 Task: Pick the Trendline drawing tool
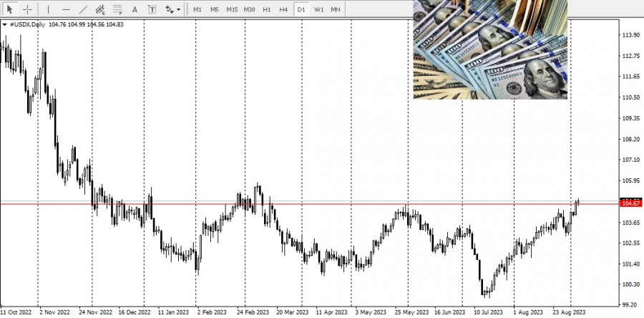pos(83,9)
